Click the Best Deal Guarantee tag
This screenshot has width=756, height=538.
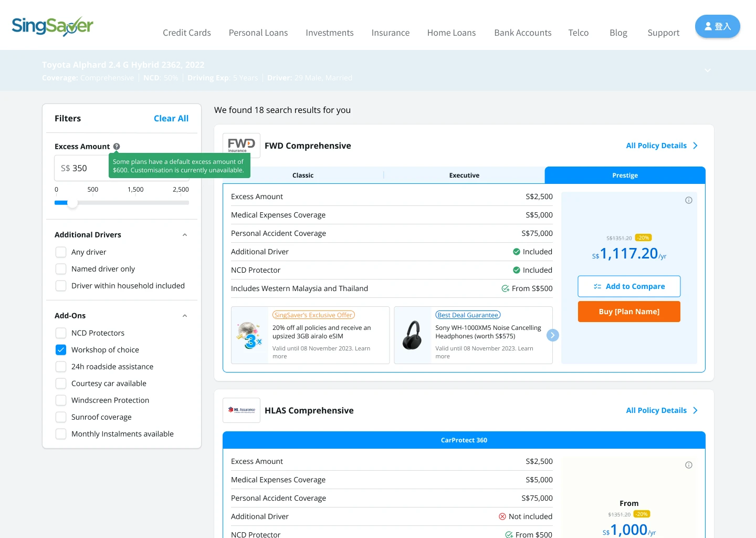(468, 315)
